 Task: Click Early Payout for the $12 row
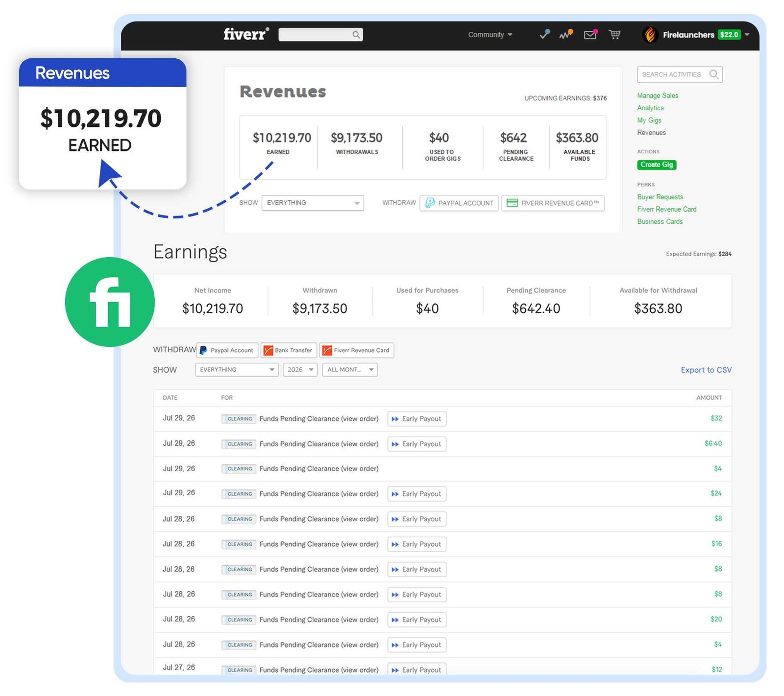pos(417,669)
